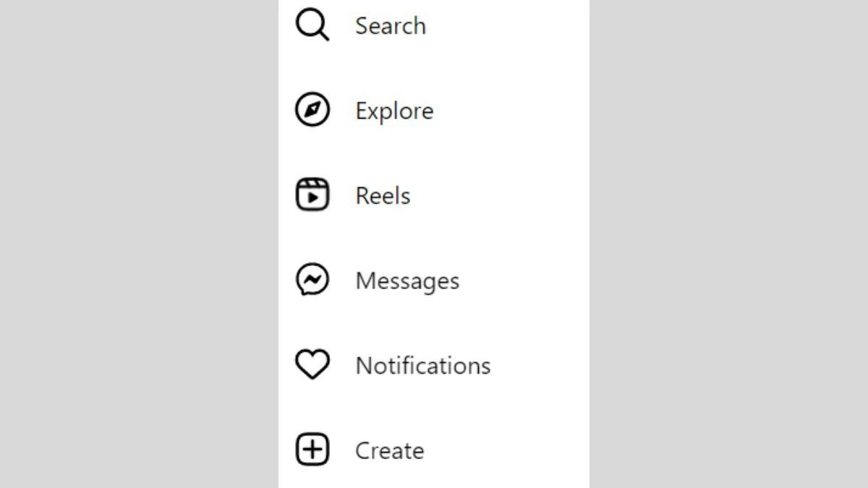Click the Search magnifying glass icon

click(312, 25)
